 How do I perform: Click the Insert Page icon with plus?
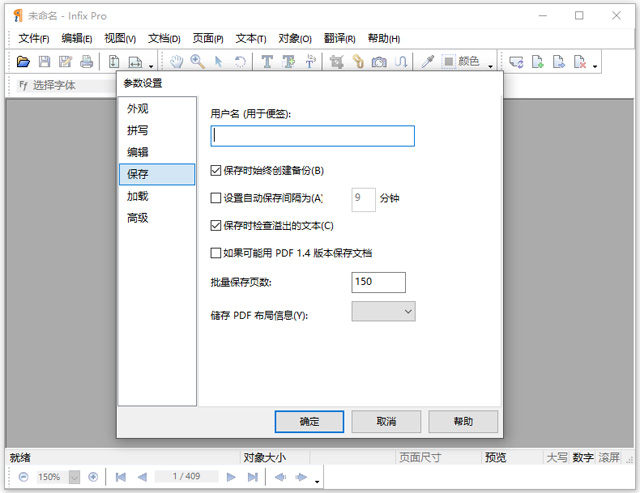[x=538, y=62]
